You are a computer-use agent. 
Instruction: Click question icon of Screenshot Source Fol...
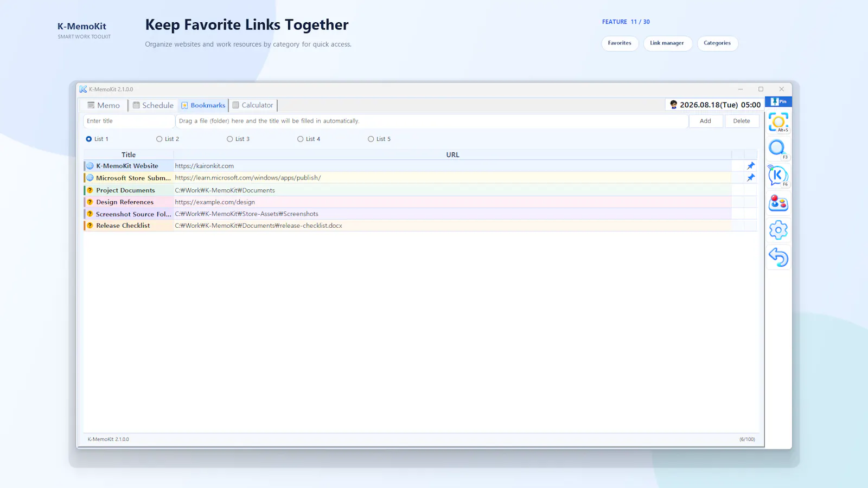point(90,214)
